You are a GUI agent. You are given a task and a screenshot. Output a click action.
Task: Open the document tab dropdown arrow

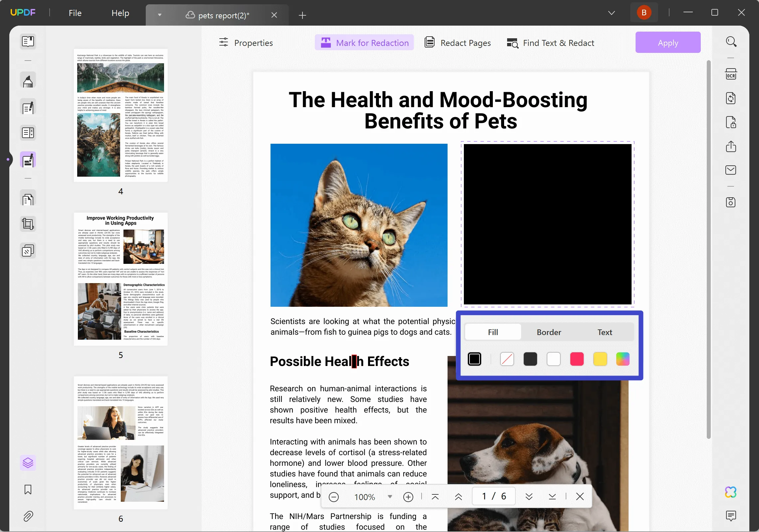point(160,15)
